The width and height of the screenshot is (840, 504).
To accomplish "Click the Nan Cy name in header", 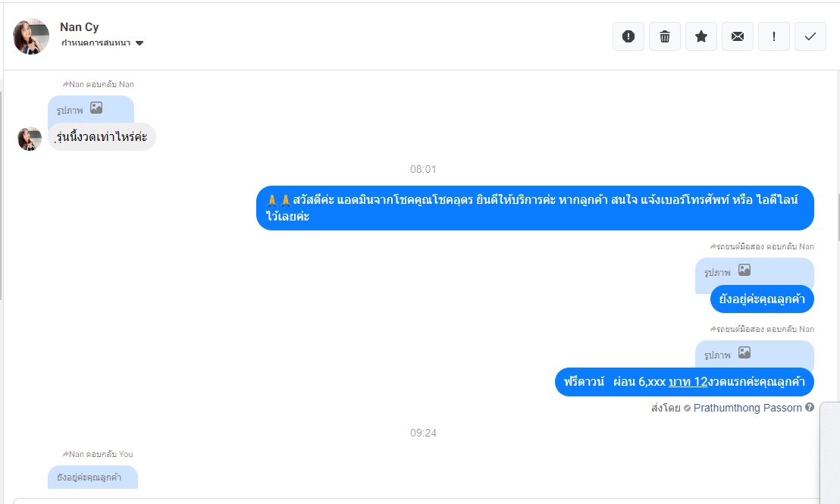I will pos(80,27).
